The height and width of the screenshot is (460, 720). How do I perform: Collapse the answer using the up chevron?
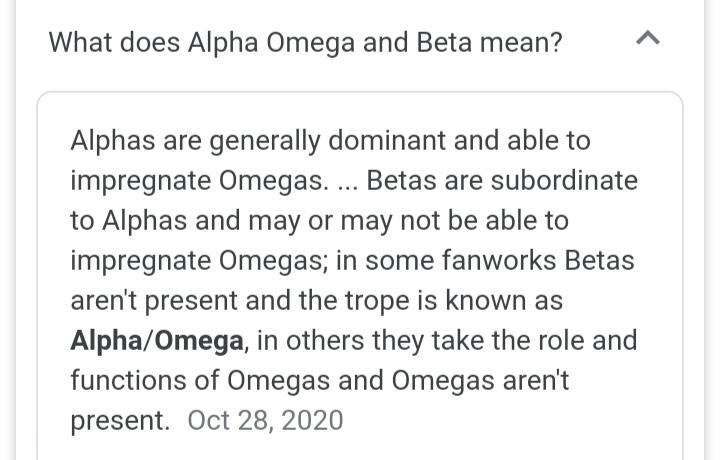(648, 38)
